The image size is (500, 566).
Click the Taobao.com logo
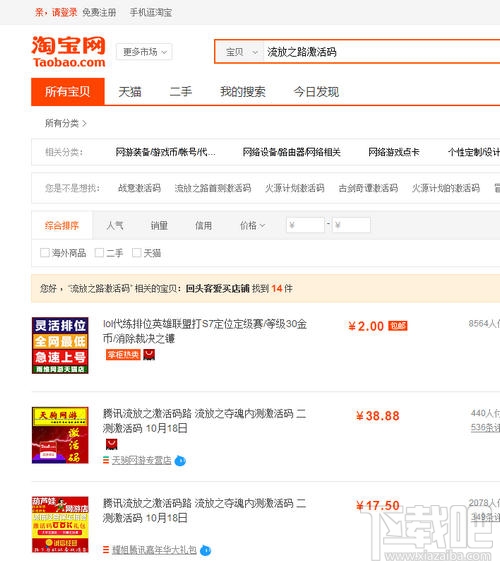(69, 52)
